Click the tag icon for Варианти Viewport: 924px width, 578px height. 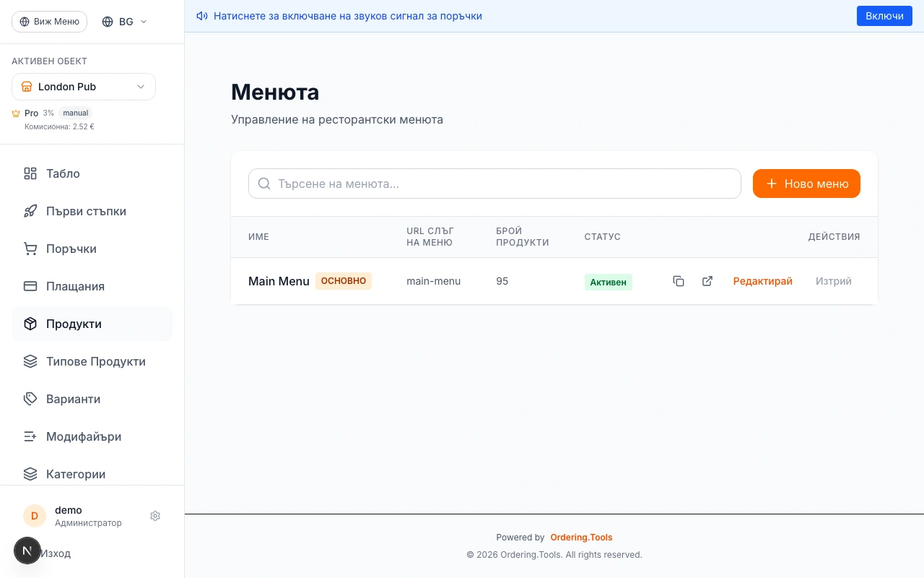pyautogui.click(x=30, y=399)
